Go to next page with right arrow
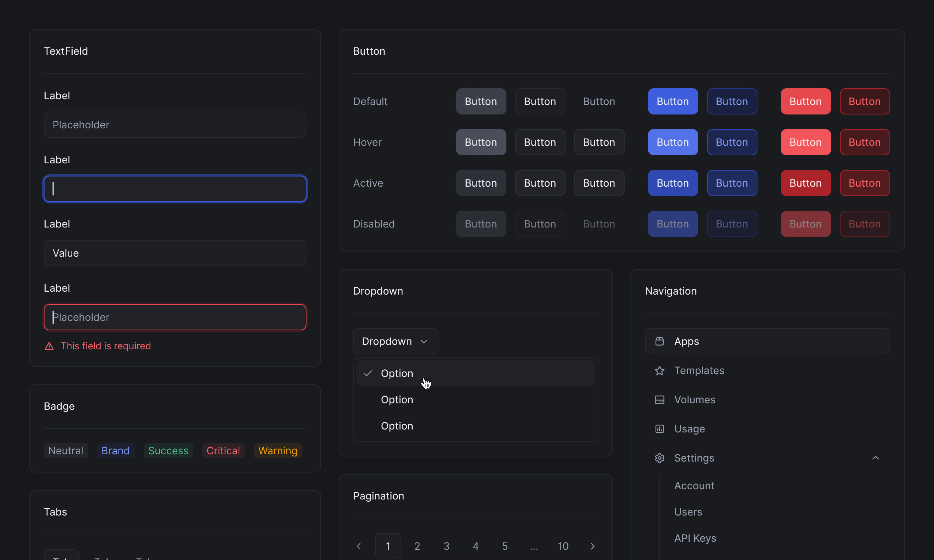 593,546
